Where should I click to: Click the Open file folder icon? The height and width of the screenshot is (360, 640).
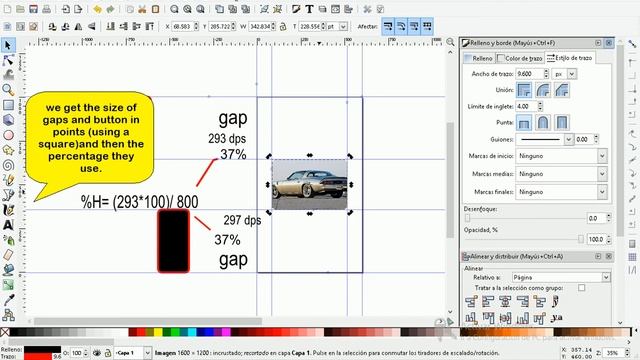[x=20, y=9]
